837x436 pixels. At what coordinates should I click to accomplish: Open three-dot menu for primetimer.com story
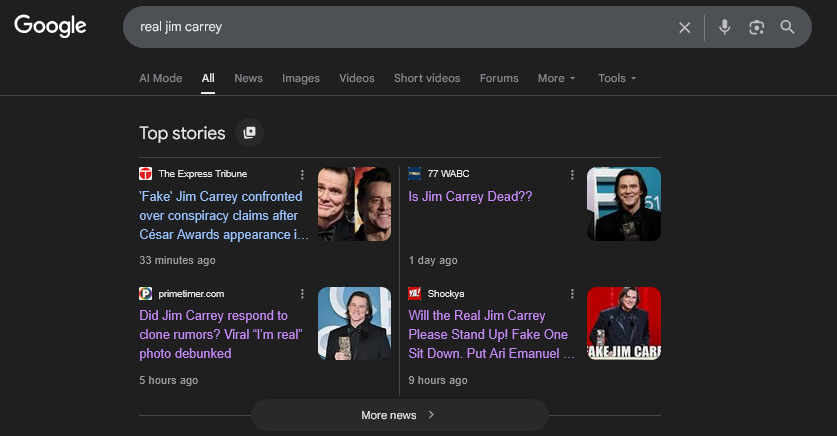click(302, 294)
